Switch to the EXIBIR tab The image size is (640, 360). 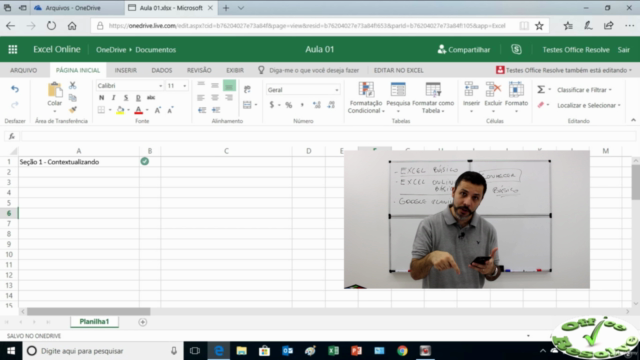(x=235, y=70)
